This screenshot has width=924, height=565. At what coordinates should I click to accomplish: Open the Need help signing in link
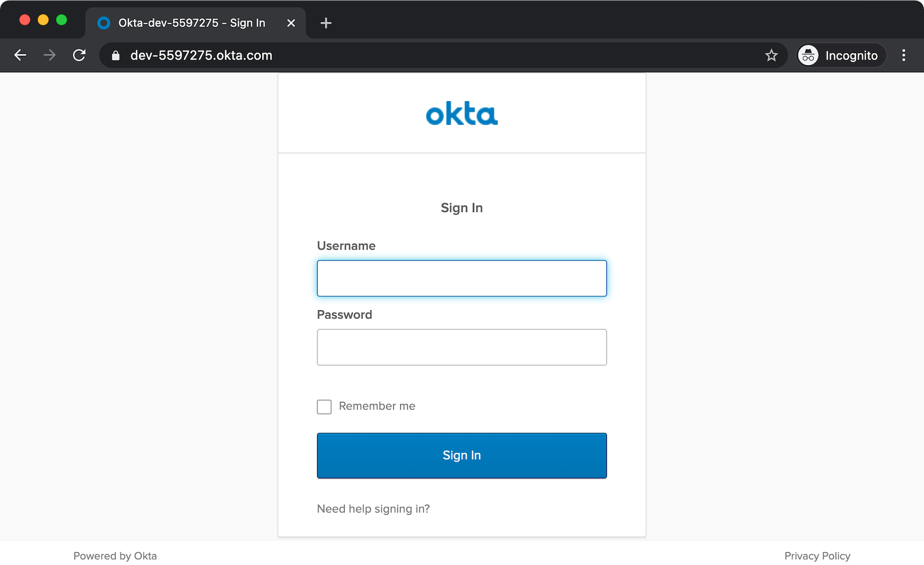click(x=373, y=509)
